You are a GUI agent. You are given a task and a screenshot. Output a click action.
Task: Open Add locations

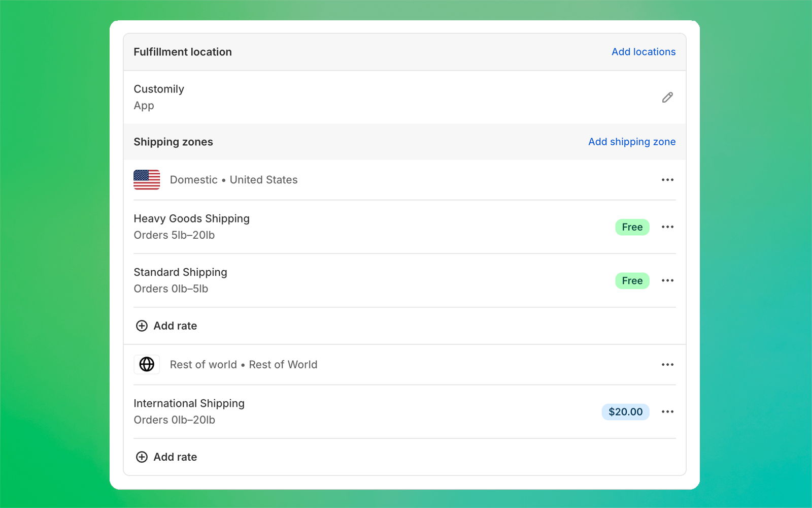click(x=644, y=52)
